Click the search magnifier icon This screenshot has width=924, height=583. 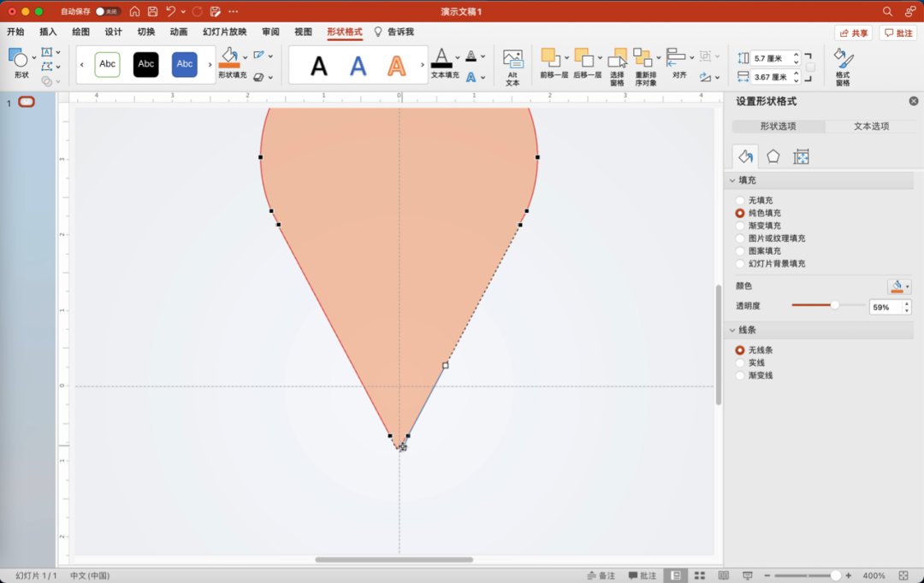pyautogui.click(x=887, y=11)
